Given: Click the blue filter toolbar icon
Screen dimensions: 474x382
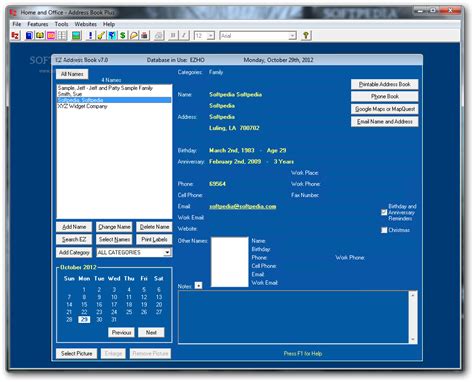Looking at the screenshot, I should tap(112, 35).
